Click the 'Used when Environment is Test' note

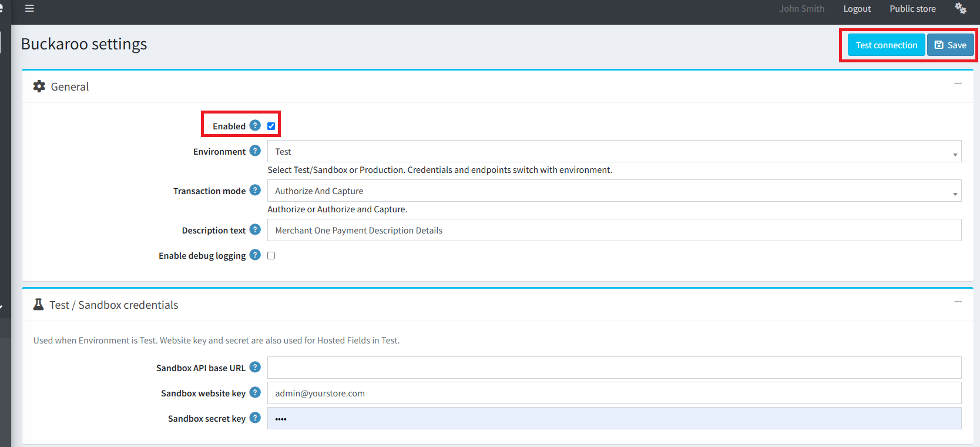coord(216,341)
